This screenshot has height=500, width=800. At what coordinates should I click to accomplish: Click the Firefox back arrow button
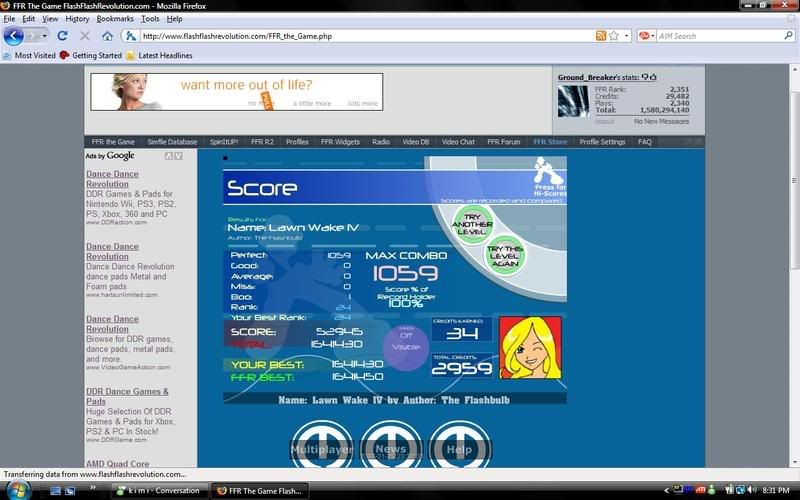coord(14,36)
